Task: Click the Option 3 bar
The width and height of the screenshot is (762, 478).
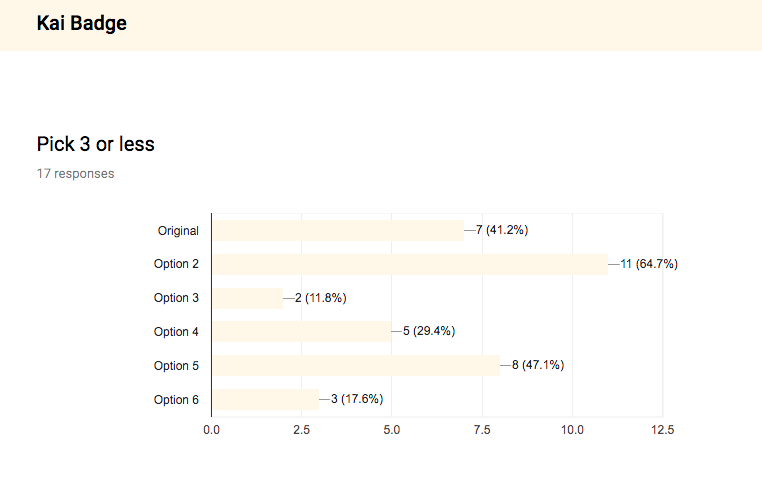Action: (247, 298)
